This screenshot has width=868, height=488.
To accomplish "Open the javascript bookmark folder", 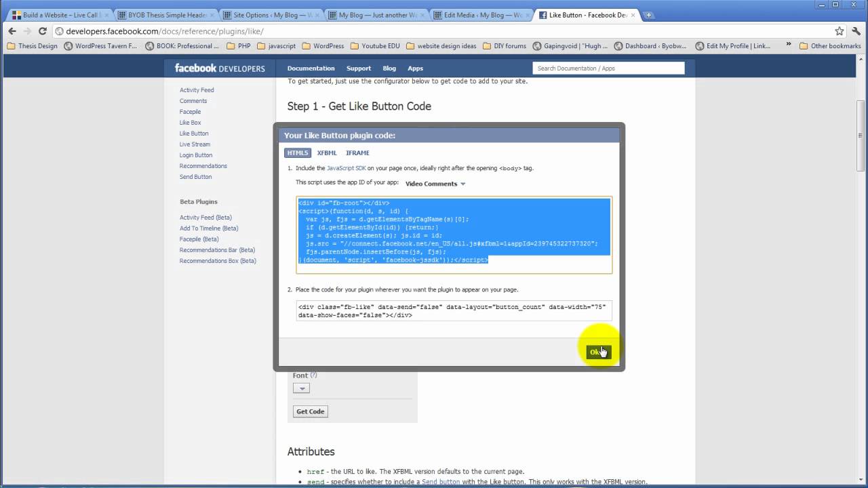I will coord(276,46).
